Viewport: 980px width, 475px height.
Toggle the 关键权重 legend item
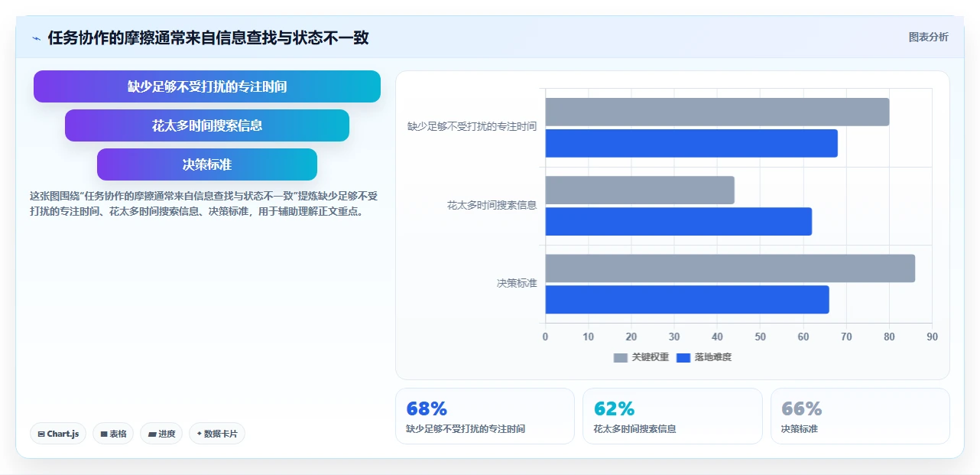click(641, 357)
